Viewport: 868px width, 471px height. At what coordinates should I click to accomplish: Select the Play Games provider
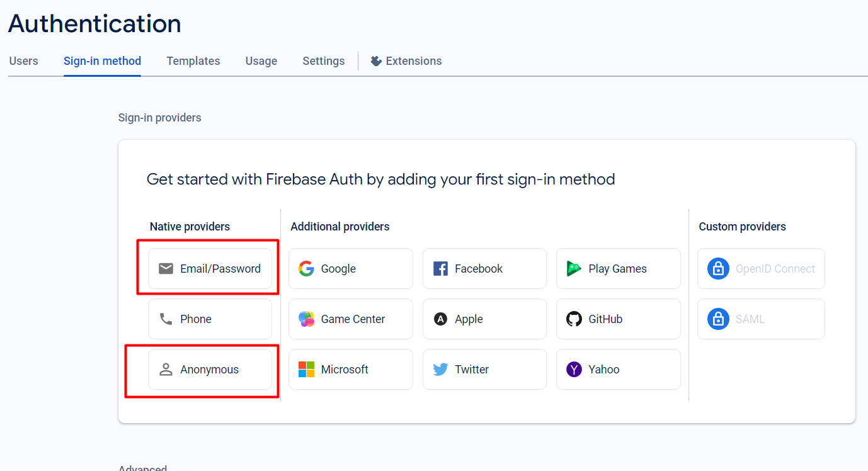tap(619, 269)
